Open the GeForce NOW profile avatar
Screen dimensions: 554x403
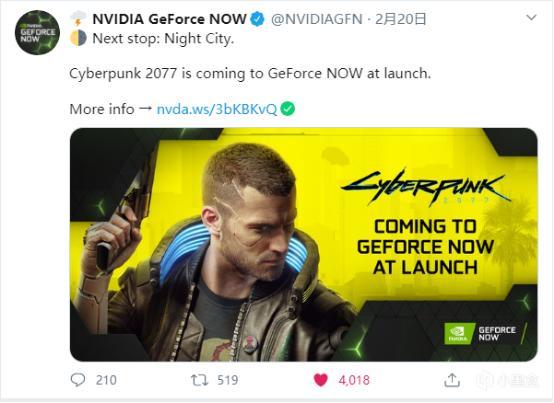(37, 32)
